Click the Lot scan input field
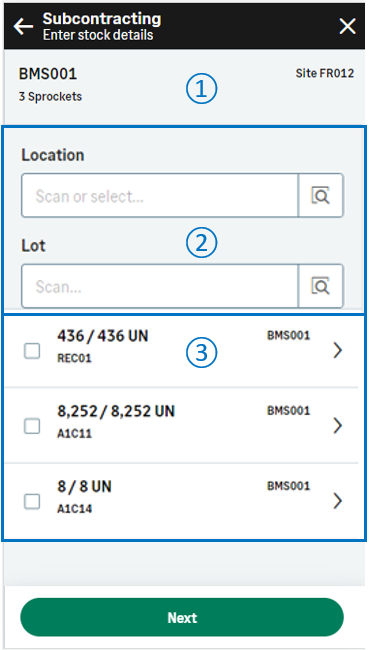370x650 pixels. (x=160, y=286)
